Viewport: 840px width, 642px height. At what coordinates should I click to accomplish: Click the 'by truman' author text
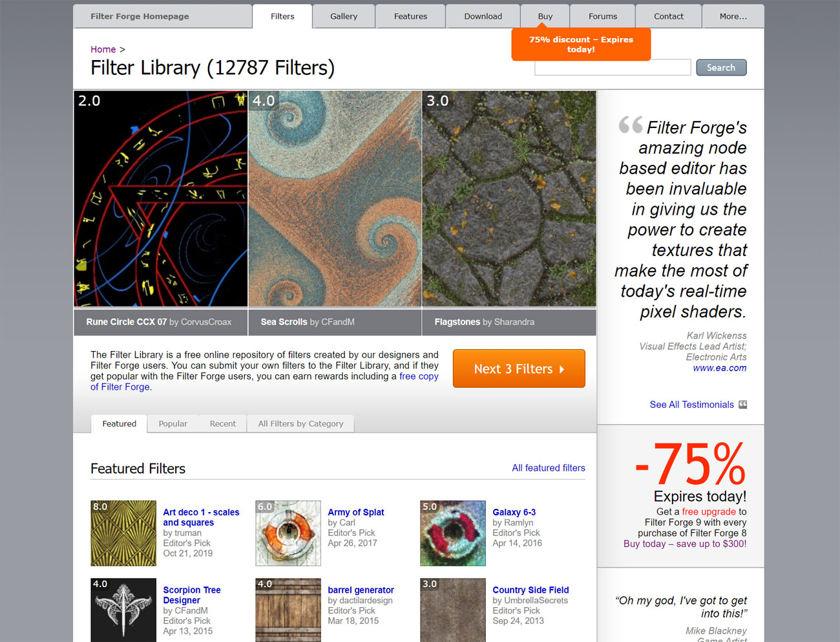point(182,533)
